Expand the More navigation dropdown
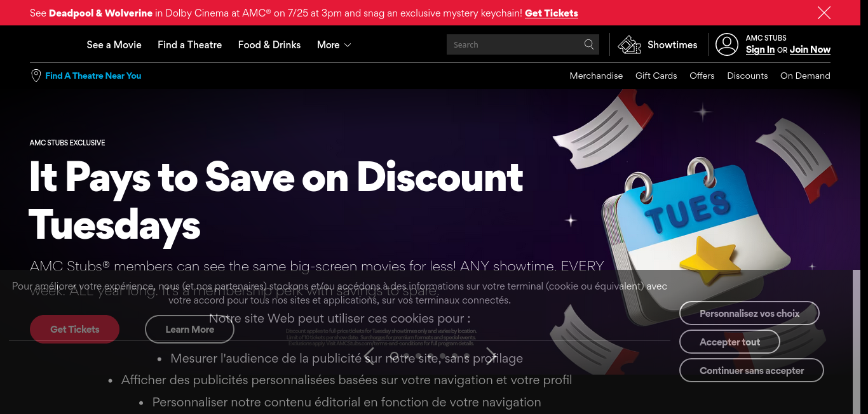This screenshot has height=414, width=868. pyautogui.click(x=334, y=44)
